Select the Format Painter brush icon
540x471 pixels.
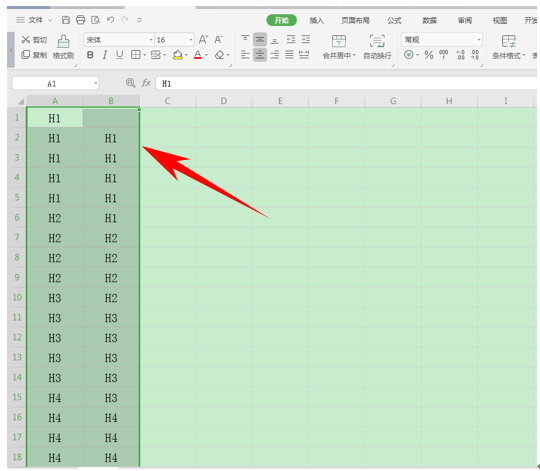point(63,42)
